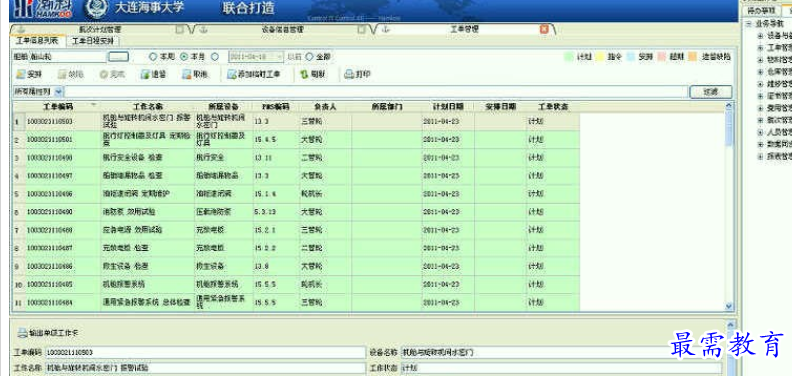Click the 船舶 ship name input field

[x=68, y=57]
